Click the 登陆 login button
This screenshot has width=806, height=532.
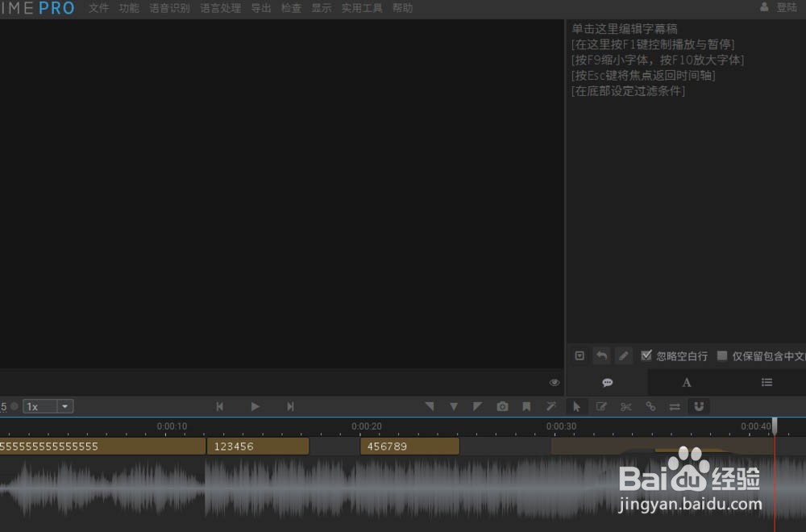(x=787, y=7)
